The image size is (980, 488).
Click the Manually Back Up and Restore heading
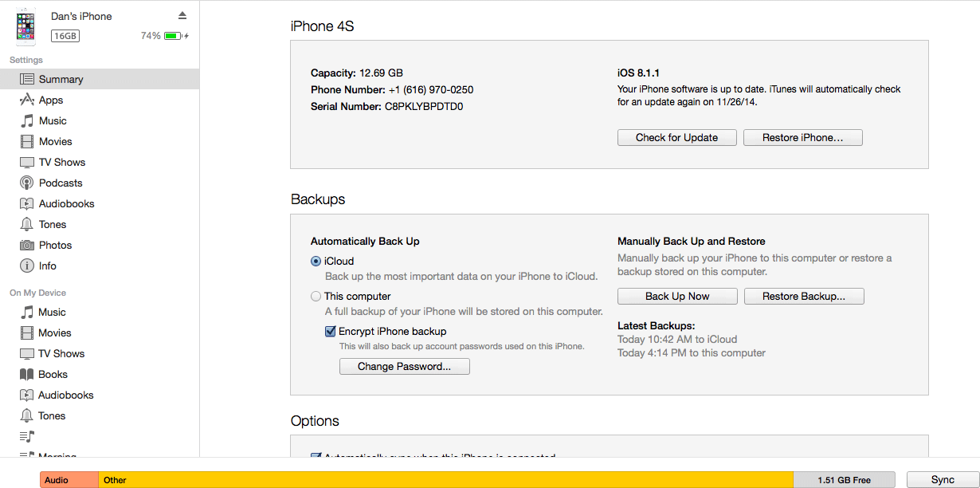(691, 241)
